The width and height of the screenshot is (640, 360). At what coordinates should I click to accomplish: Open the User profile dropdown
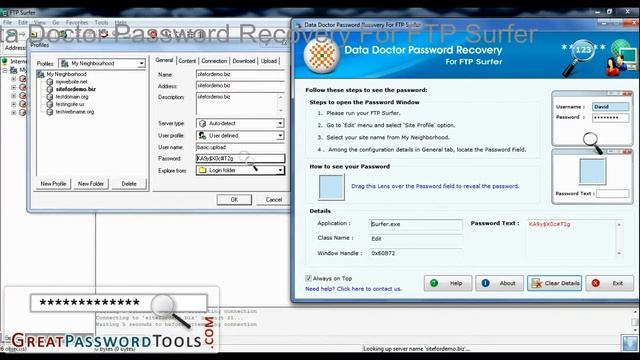[240, 136]
